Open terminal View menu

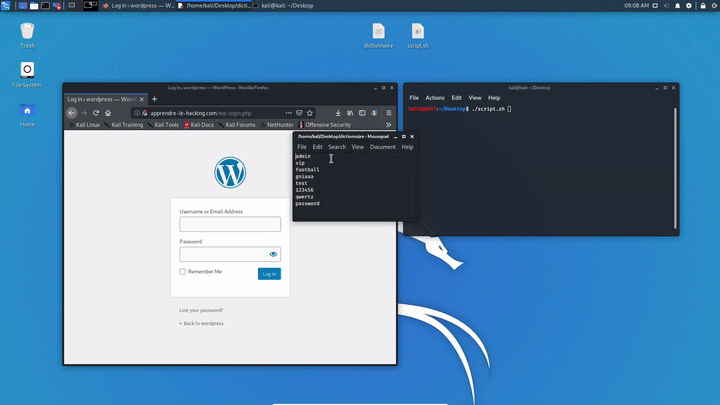[x=475, y=98]
